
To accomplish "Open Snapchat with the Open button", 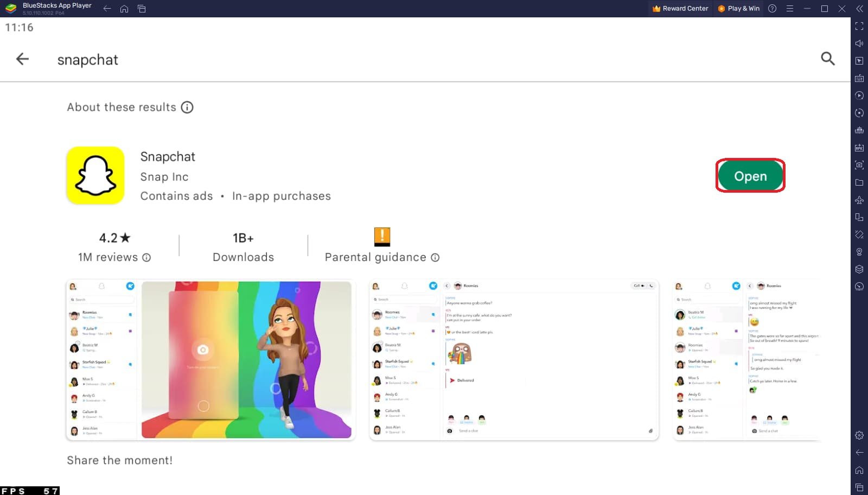I will 750,176.
